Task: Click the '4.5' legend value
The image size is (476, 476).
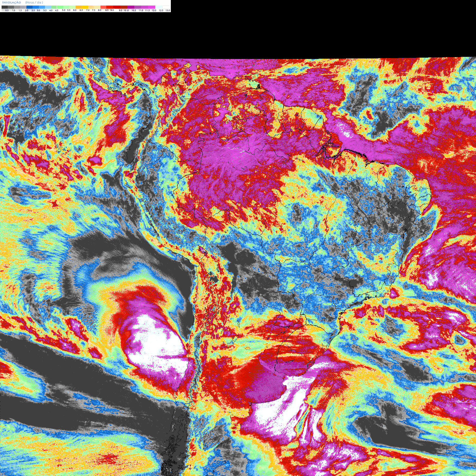Action: (x=57, y=10)
